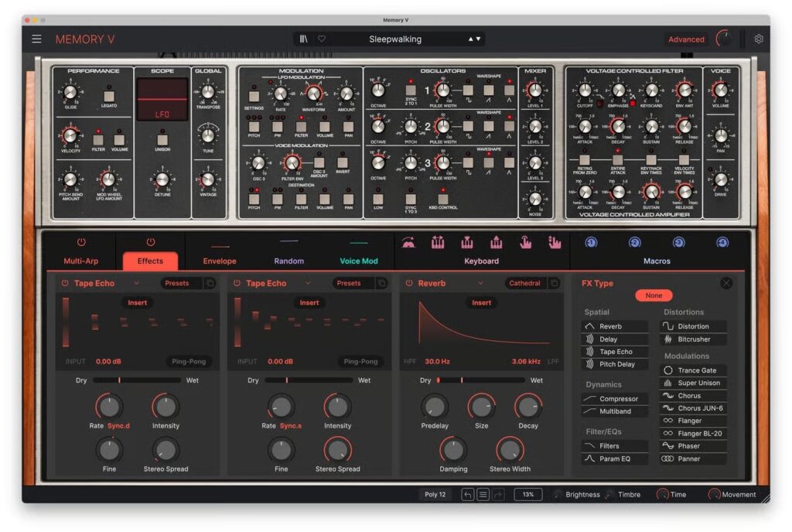Click the 13% CPU meter
The height and width of the screenshot is (532, 792).
coord(527,495)
